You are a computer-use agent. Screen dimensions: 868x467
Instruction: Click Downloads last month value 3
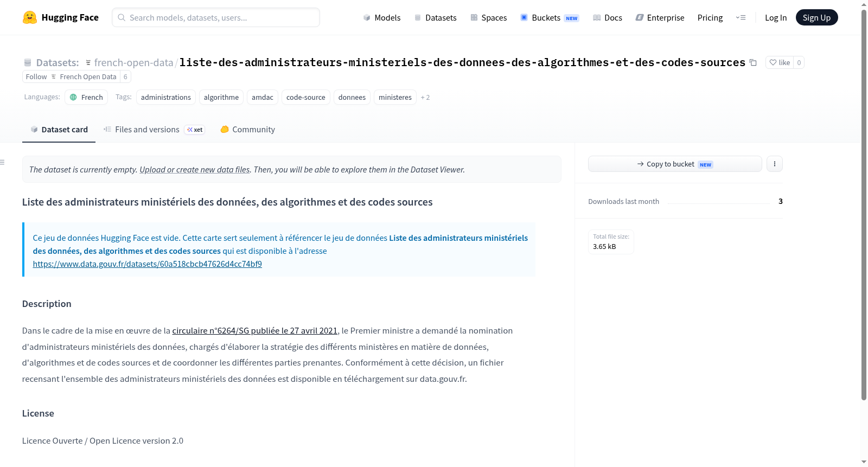point(781,201)
